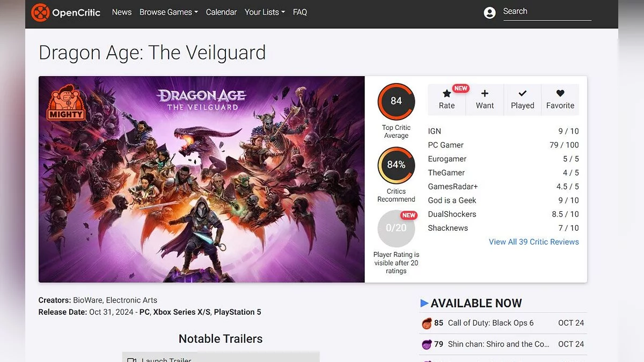Open the Calendar menu item
This screenshot has width=644, height=362.
pos(221,12)
